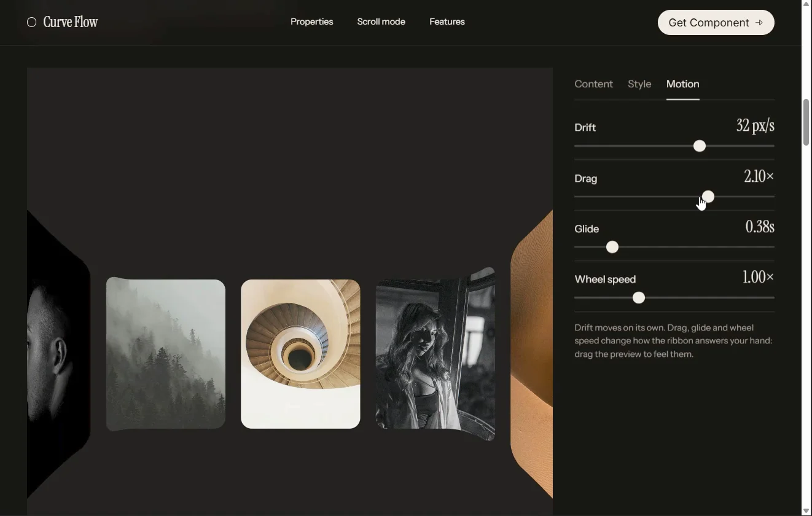
Task: Select the foggy forest image card
Action: pyautogui.click(x=166, y=354)
